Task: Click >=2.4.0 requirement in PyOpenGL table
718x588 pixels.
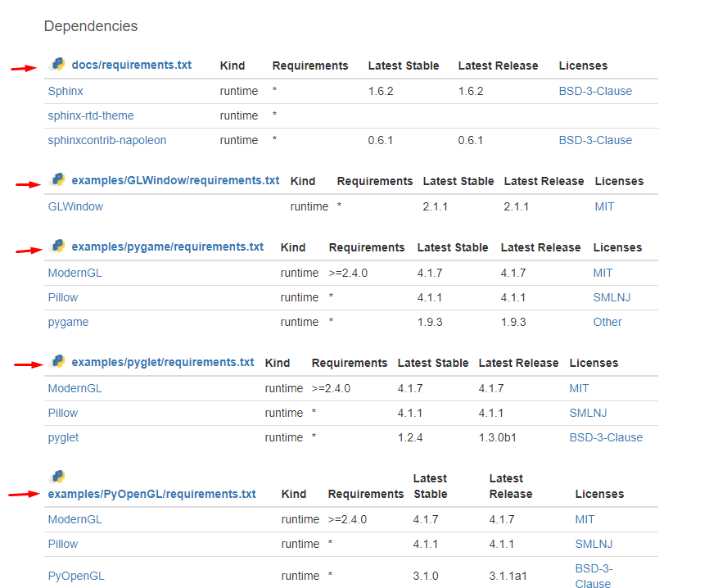Action: [x=348, y=519]
